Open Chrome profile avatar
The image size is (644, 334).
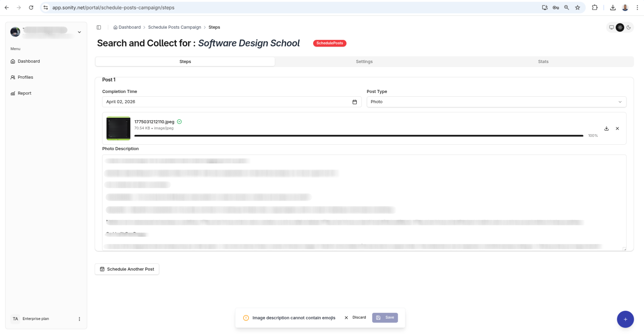pyautogui.click(x=625, y=7)
